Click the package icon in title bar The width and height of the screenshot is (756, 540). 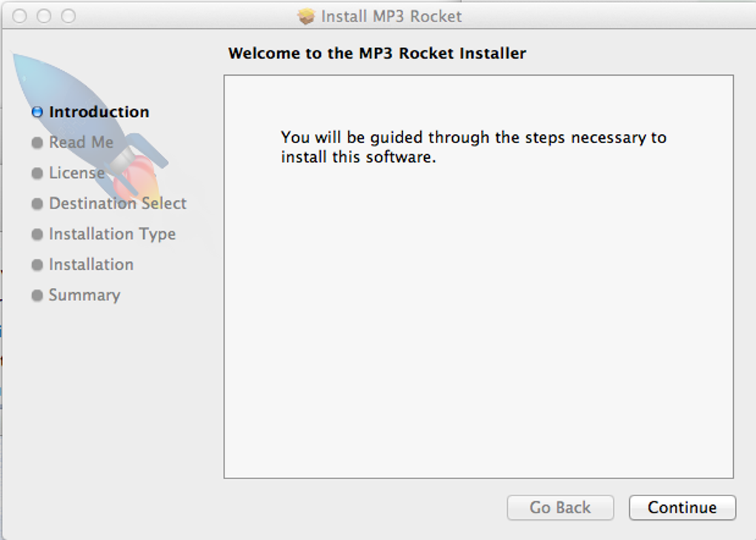pos(306,16)
